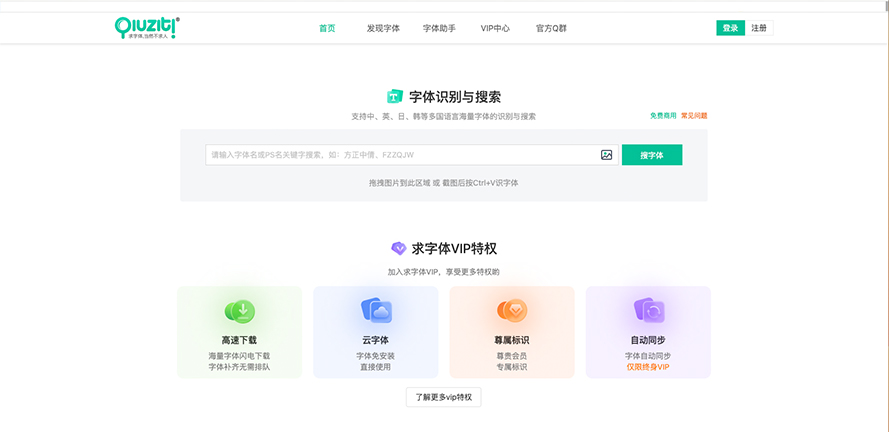Viewport: 889px width, 432px height.
Task: Click the 仅限终身VIP orange text
Action: point(648,367)
